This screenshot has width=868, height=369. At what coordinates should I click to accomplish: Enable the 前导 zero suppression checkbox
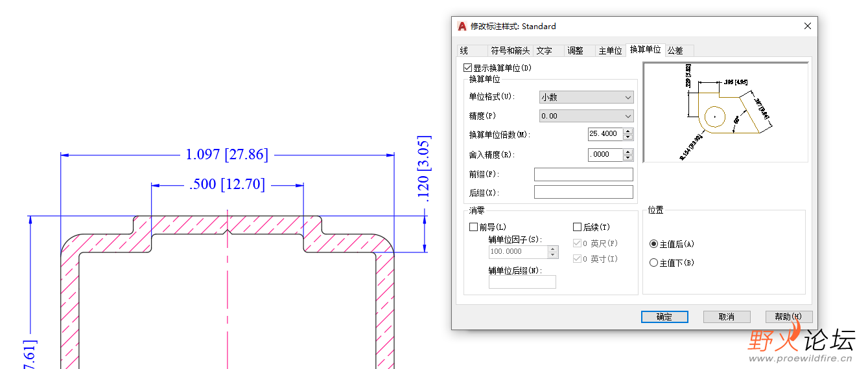(x=473, y=227)
